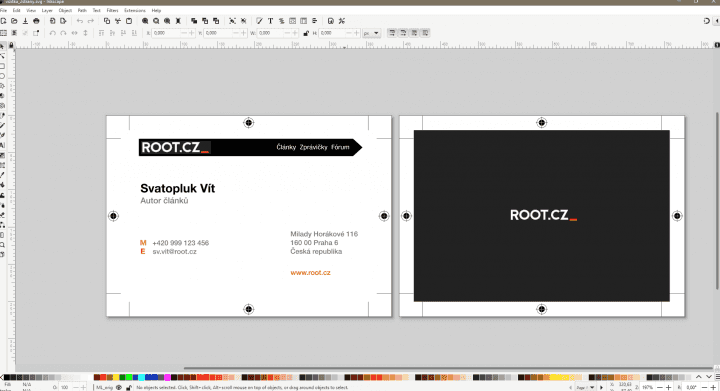
Task: Click the Copy icon
Action: [x=107, y=21]
